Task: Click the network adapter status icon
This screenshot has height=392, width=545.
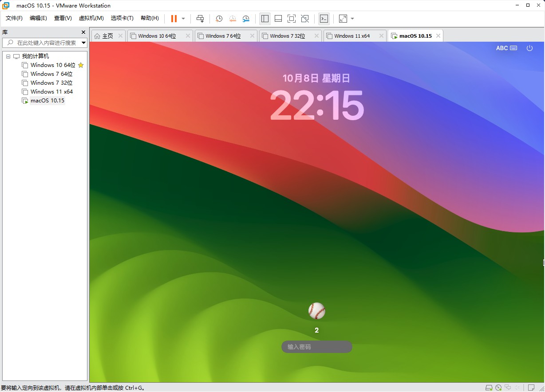Action: [508, 387]
